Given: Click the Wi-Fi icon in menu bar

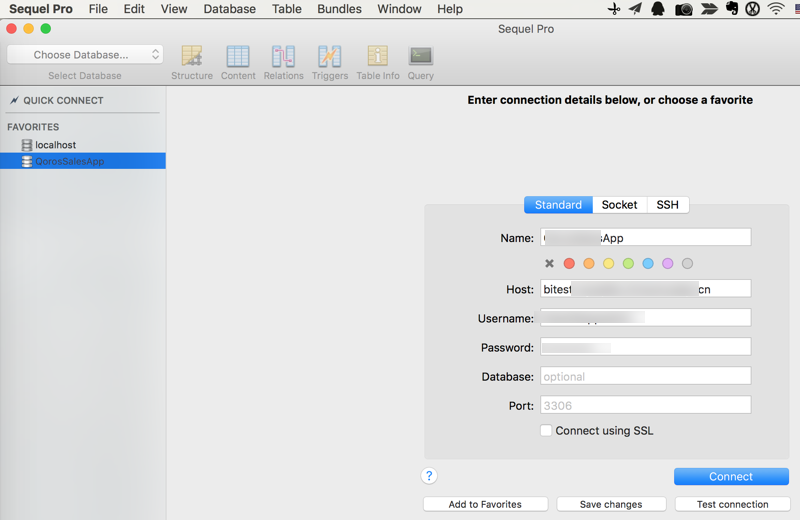Looking at the screenshot, I should pyautogui.click(x=776, y=9).
